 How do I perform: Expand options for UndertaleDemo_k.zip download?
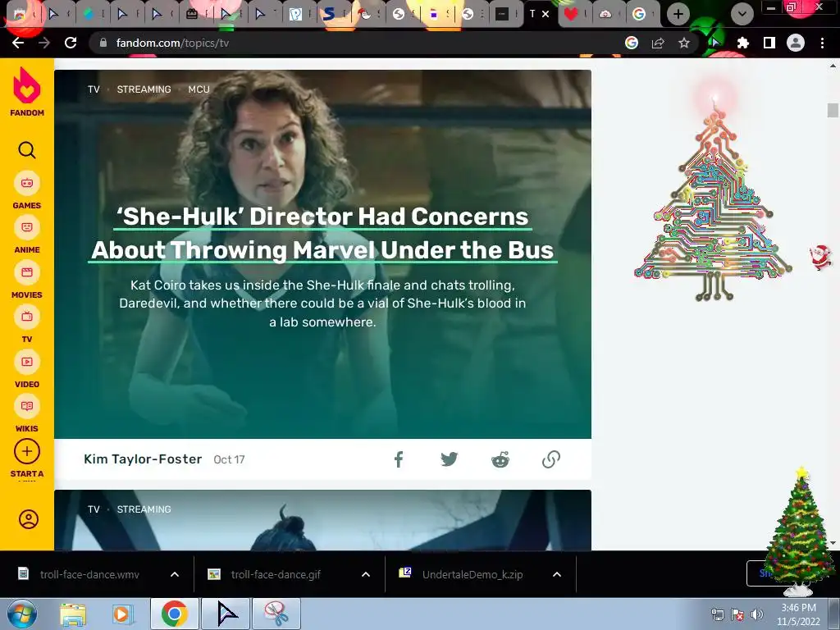(557, 574)
